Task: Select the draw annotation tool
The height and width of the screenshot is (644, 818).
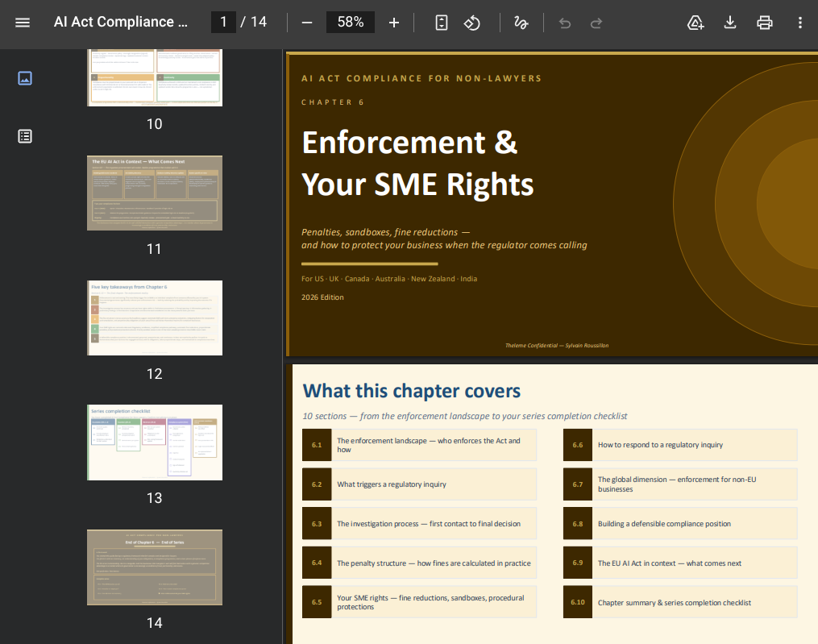Action: [x=521, y=23]
